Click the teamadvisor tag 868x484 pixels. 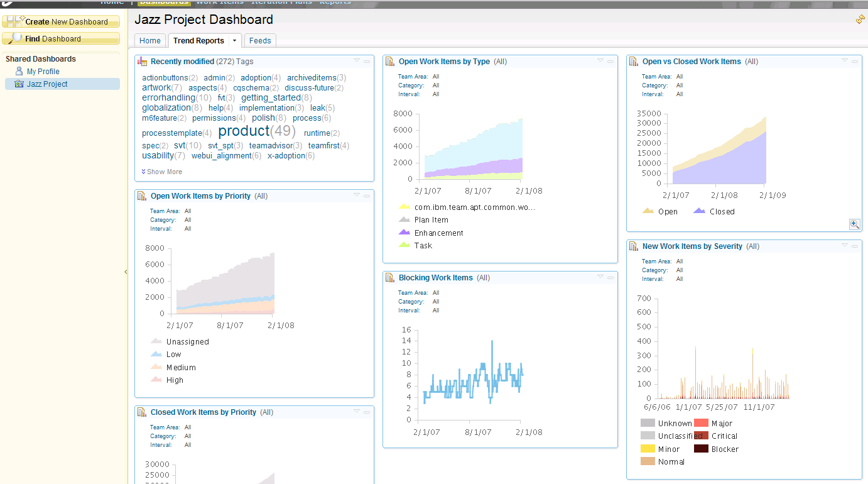tap(271, 146)
